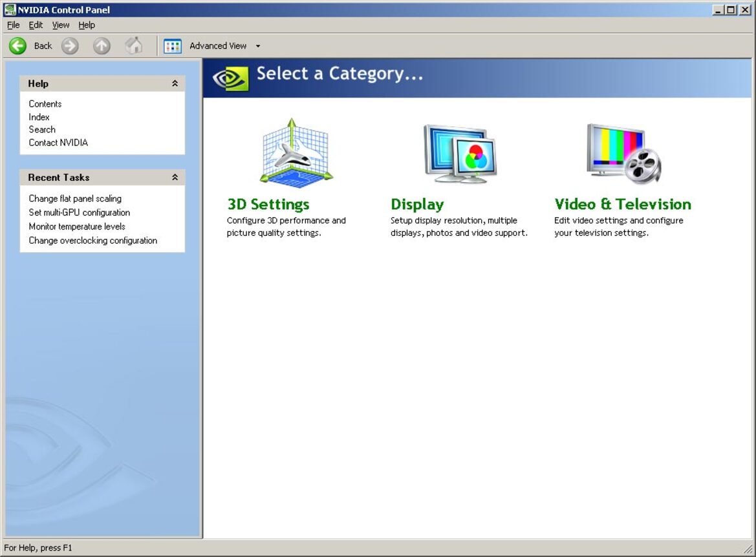
Task: Click 'Configure 3D performance and' description text
Action: point(286,220)
